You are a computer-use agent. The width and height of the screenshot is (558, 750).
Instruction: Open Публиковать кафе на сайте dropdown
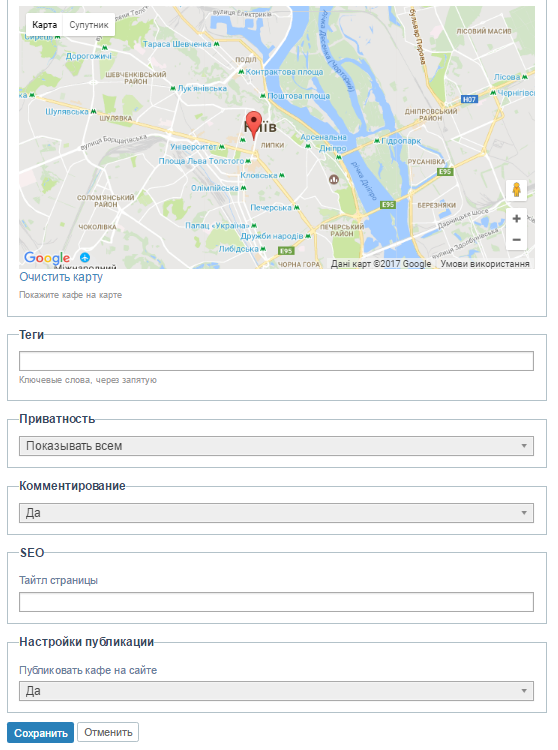click(x=276, y=691)
